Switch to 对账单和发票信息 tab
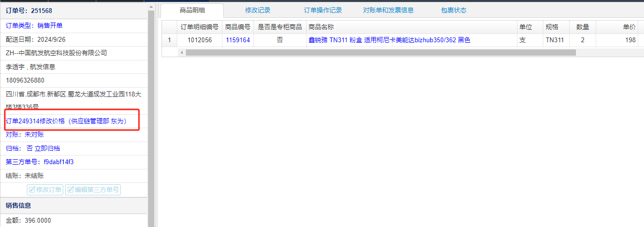644x227 pixels. point(388,10)
